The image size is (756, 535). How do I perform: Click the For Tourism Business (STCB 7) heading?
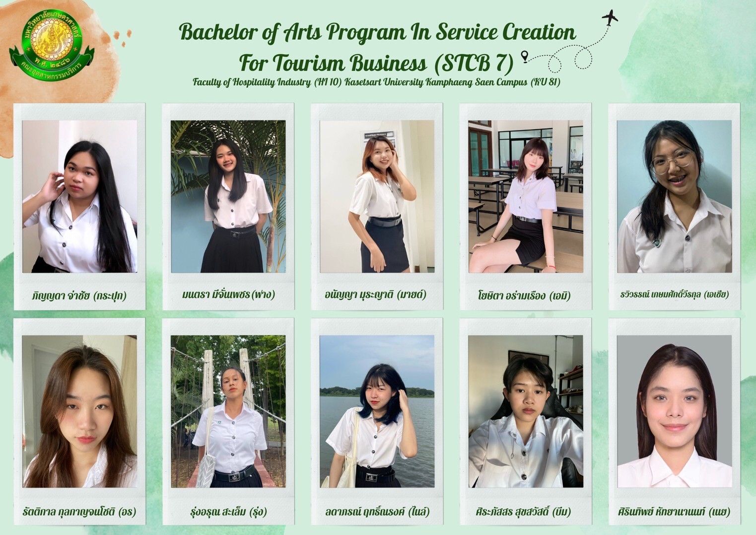point(376,63)
